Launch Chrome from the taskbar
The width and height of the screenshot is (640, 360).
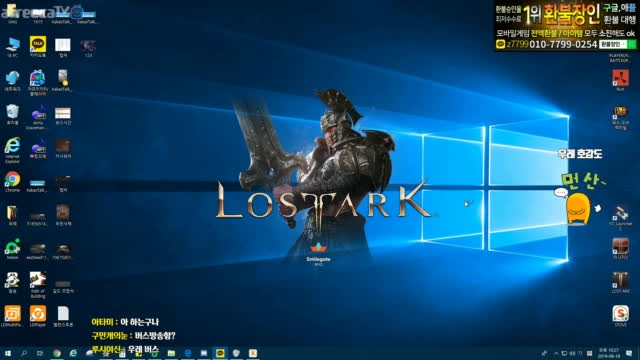point(57,353)
